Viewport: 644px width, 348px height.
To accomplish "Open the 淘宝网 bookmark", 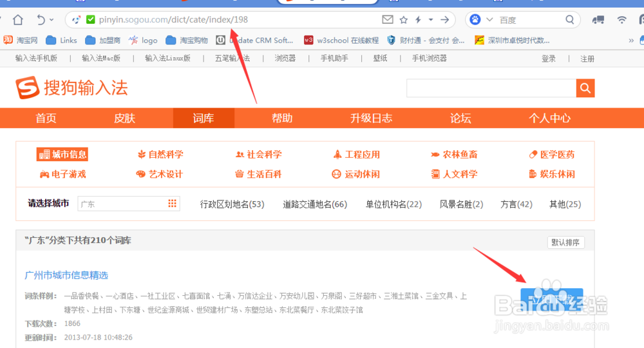I will coord(20,40).
